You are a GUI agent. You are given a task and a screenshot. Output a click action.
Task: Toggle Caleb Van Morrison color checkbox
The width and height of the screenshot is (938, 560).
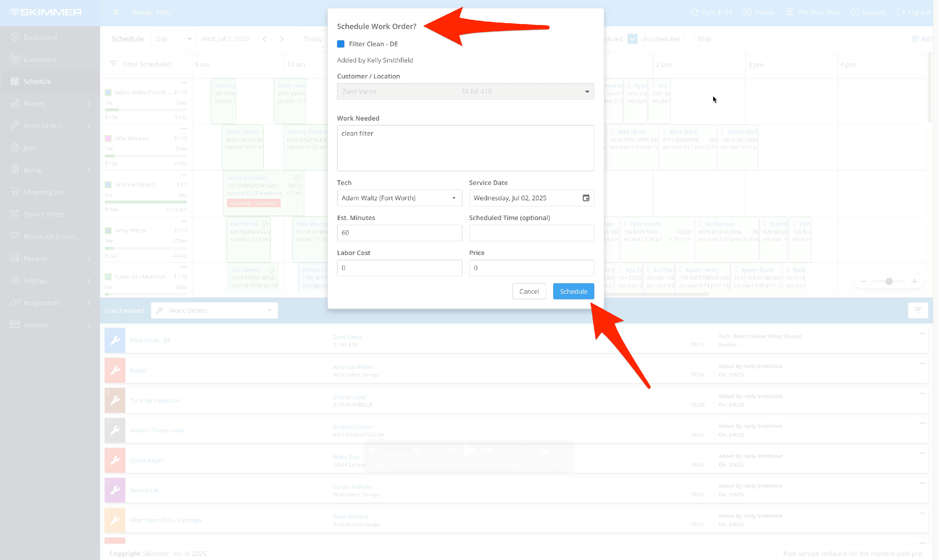(x=108, y=277)
